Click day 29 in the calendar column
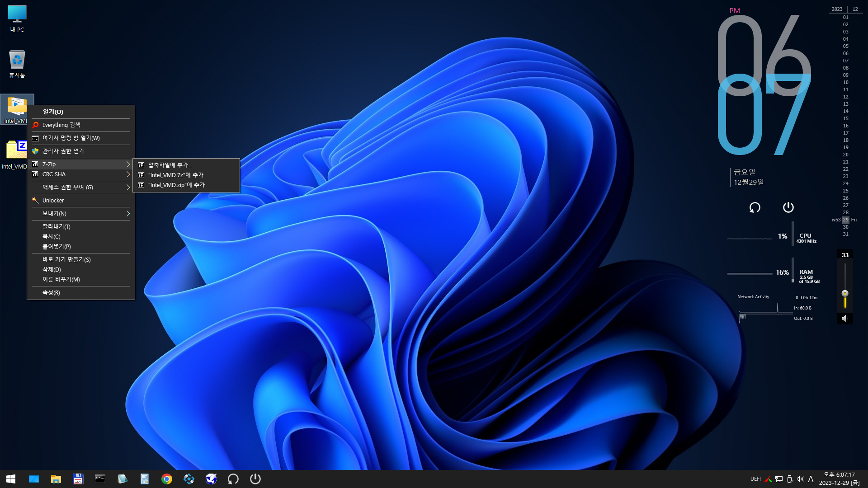 (845, 220)
